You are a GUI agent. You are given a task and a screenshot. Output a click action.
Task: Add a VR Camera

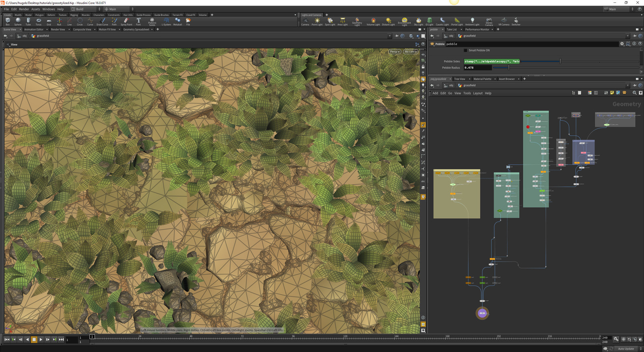[504, 21]
